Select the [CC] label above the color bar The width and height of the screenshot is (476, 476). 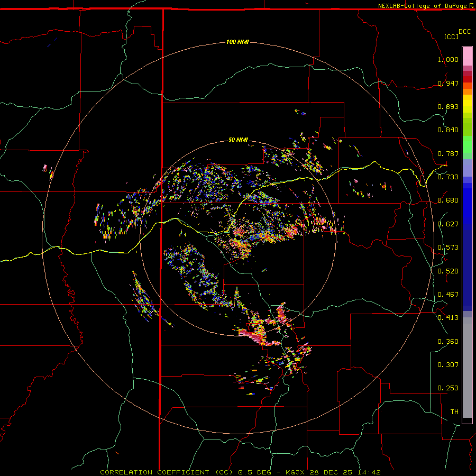point(452,36)
